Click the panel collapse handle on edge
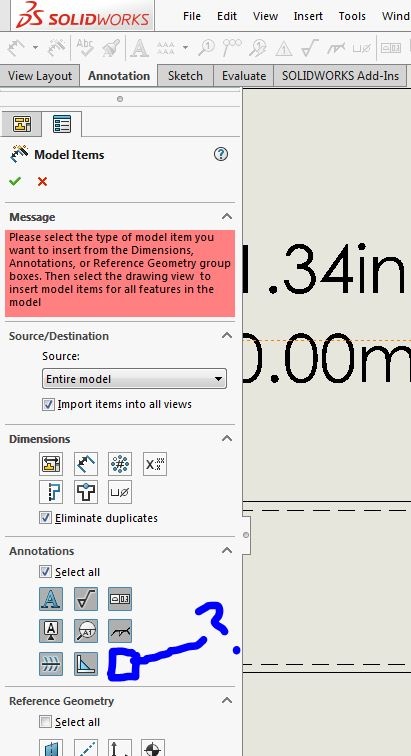 (246, 535)
